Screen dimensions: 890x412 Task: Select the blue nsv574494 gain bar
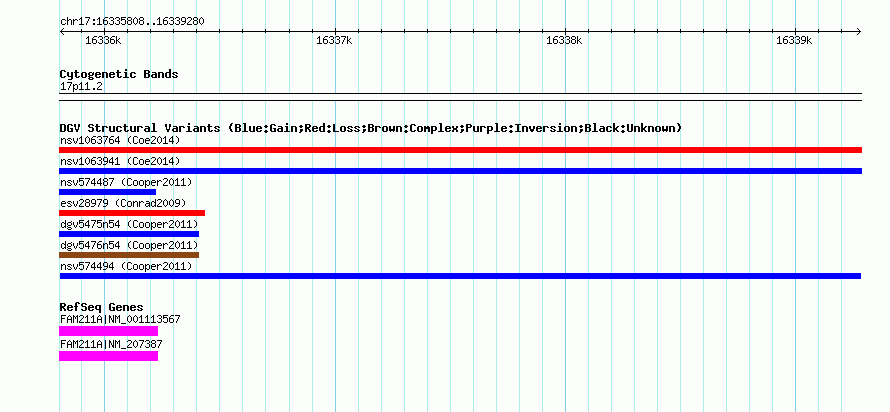click(460, 276)
